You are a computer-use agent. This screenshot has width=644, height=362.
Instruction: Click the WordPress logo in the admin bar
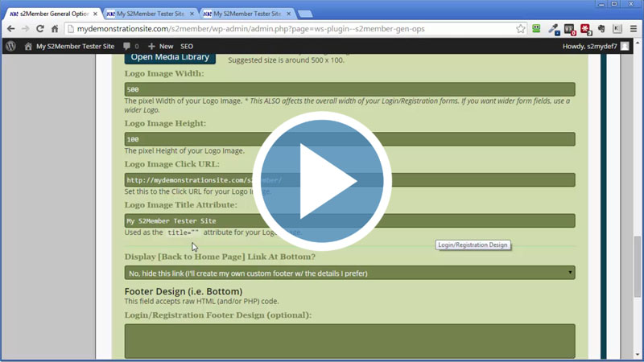[x=10, y=47]
